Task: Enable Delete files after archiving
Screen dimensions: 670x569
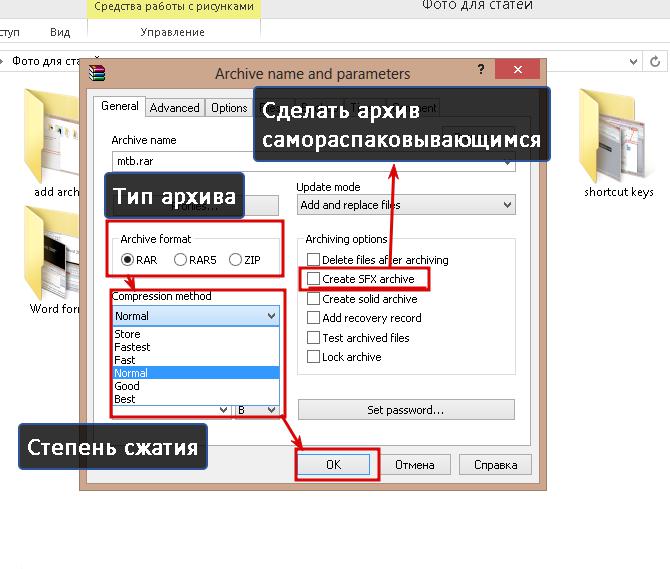Action: [x=313, y=259]
